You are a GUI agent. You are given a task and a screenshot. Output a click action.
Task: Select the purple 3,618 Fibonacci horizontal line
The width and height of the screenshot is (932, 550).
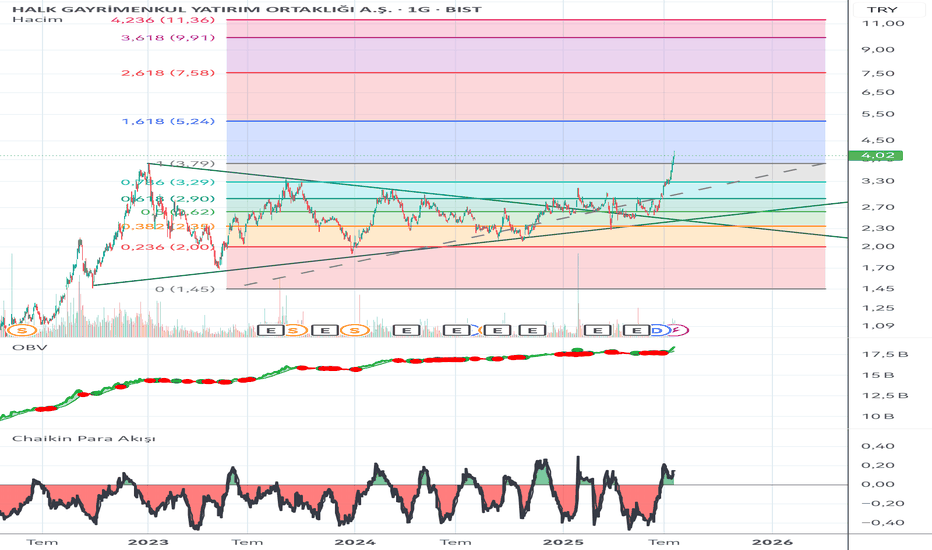(526, 37)
